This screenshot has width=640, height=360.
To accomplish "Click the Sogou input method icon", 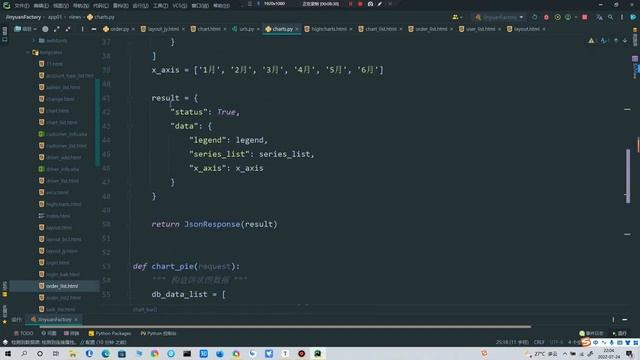I will [x=586, y=342].
